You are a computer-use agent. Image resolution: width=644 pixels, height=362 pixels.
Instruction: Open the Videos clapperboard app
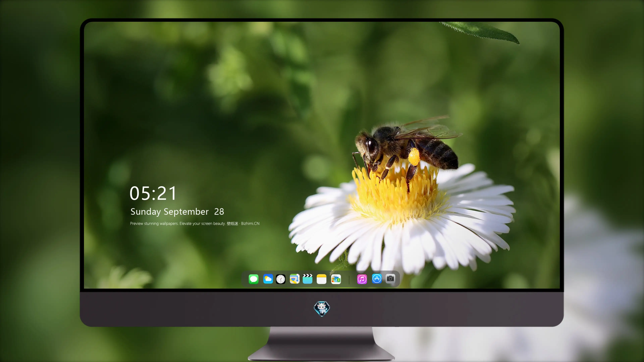308,279
